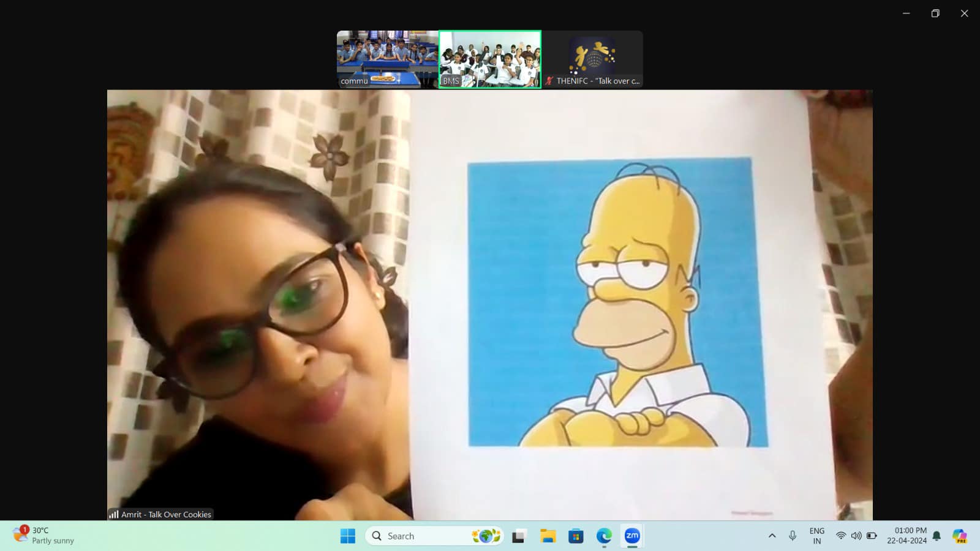The height and width of the screenshot is (551, 980).
Task: Open Microsoft Edge from the taskbar
Action: 604,536
